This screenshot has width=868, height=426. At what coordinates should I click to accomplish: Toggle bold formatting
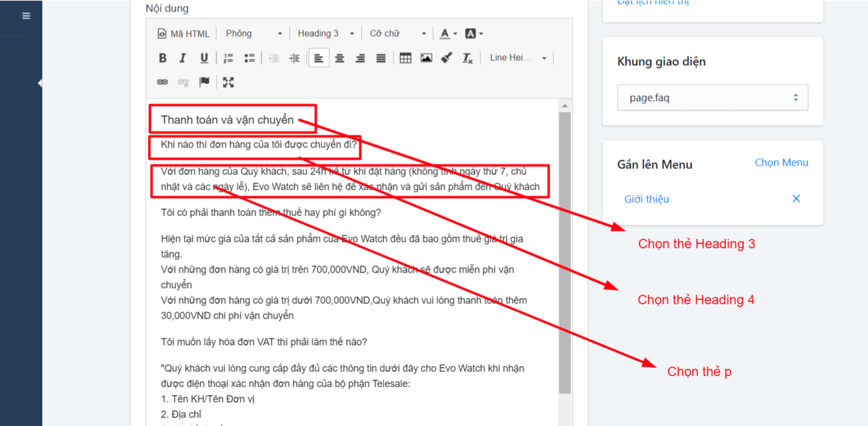pos(163,58)
